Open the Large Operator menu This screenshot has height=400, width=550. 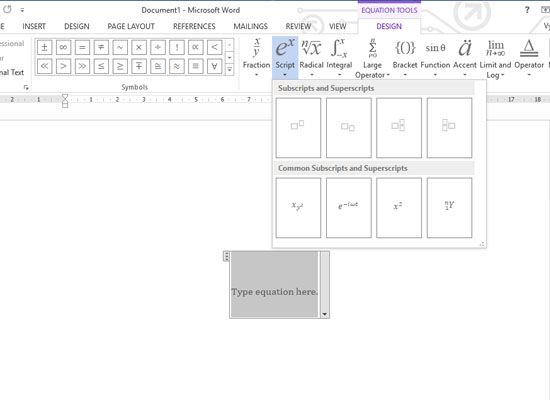372,59
